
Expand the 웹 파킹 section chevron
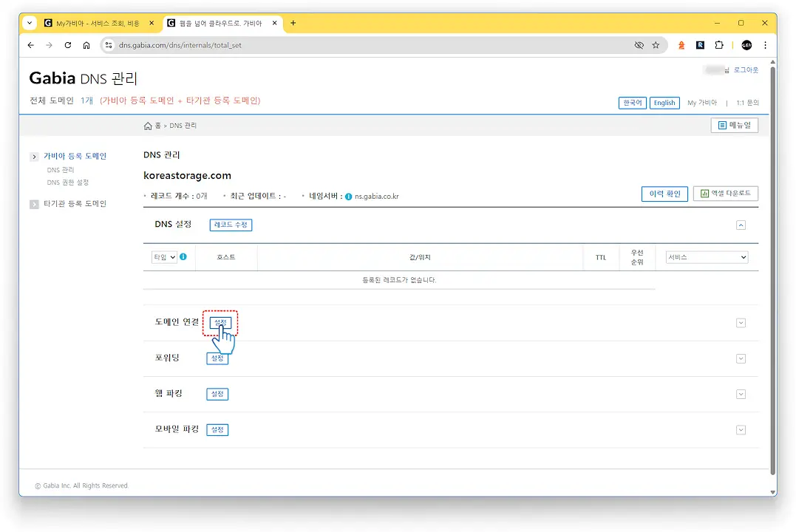(x=741, y=395)
